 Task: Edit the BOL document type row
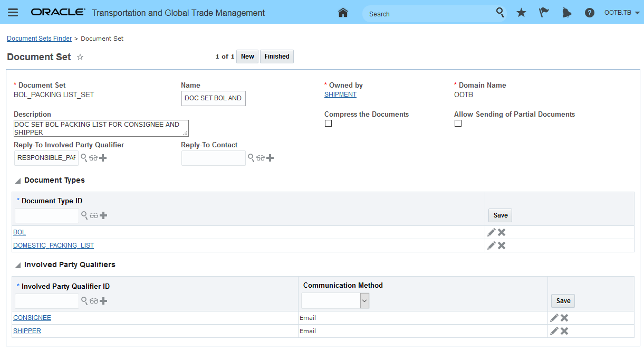(492, 232)
